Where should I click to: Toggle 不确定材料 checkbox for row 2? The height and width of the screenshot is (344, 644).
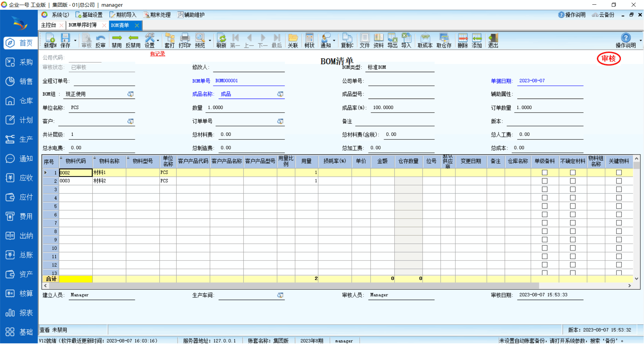(x=573, y=181)
